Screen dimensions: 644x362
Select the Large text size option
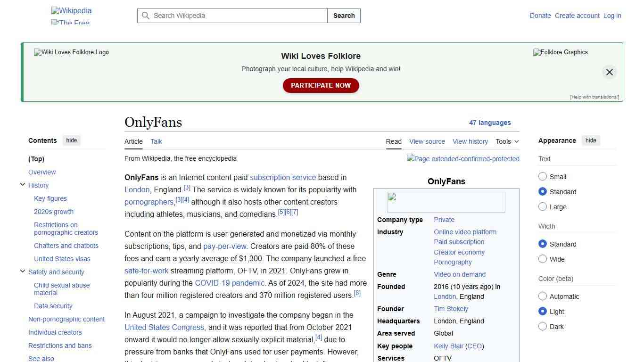tap(543, 206)
